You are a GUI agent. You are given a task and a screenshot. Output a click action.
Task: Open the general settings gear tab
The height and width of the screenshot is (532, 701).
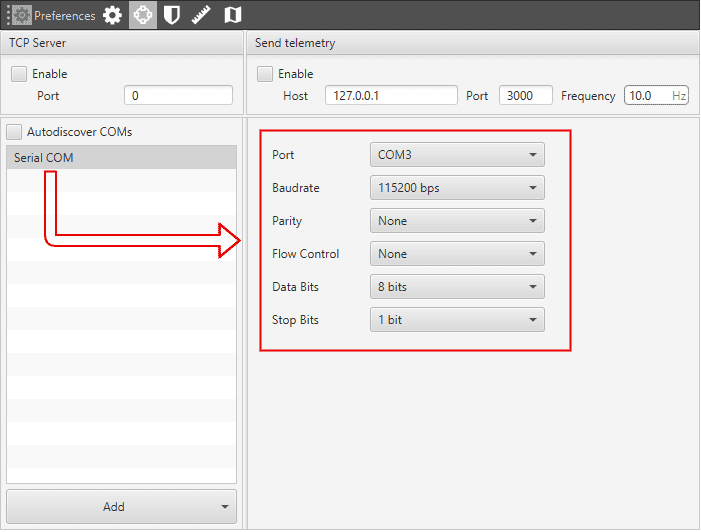(x=112, y=16)
